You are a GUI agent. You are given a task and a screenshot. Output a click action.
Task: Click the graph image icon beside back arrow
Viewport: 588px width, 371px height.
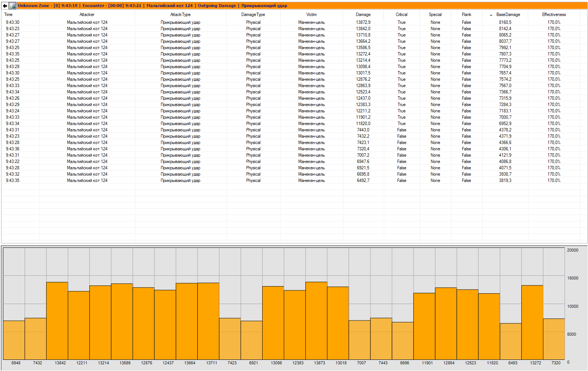pyautogui.click(x=13, y=6)
